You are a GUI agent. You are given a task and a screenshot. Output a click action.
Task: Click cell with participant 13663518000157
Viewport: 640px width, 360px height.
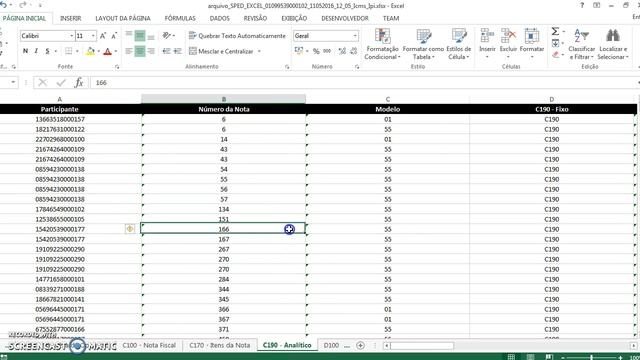[x=60, y=119]
